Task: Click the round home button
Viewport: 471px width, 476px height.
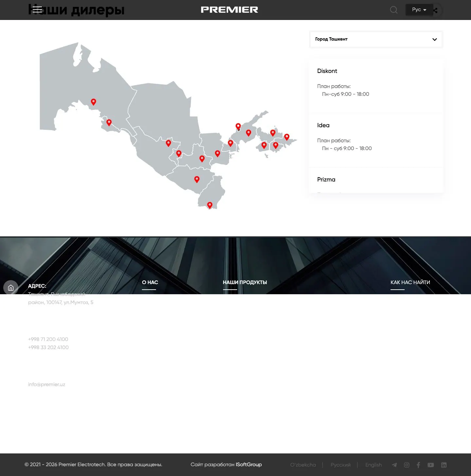Action: (11, 288)
